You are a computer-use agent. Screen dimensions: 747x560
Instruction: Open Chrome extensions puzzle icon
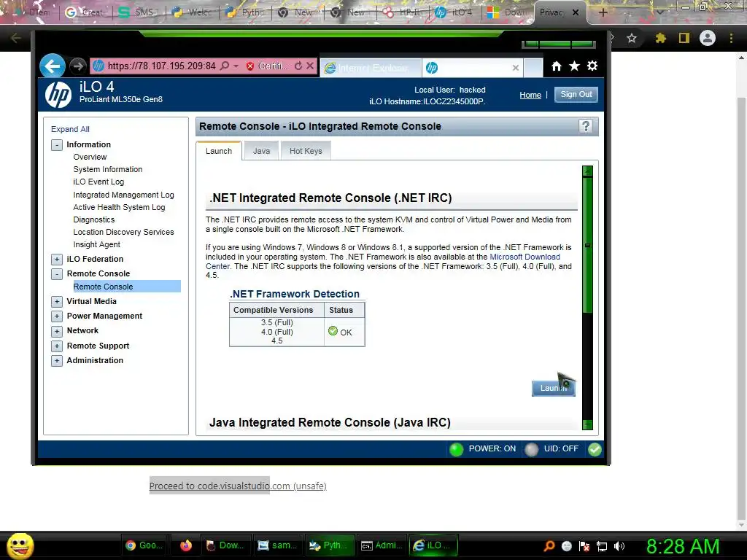click(660, 38)
